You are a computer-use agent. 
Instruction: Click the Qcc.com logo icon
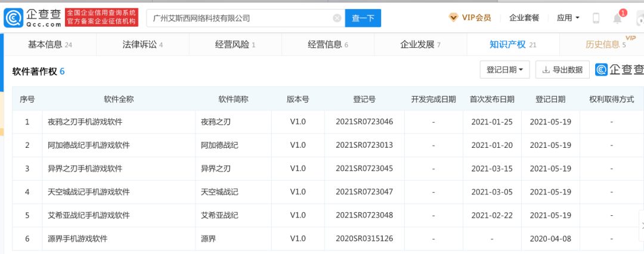pos(14,18)
